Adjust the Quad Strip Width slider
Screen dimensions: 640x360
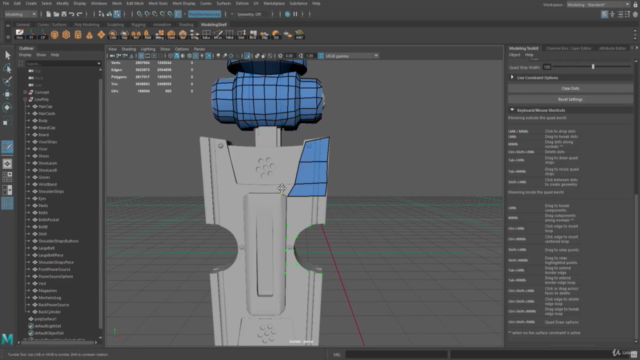pyautogui.click(x=592, y=67)
